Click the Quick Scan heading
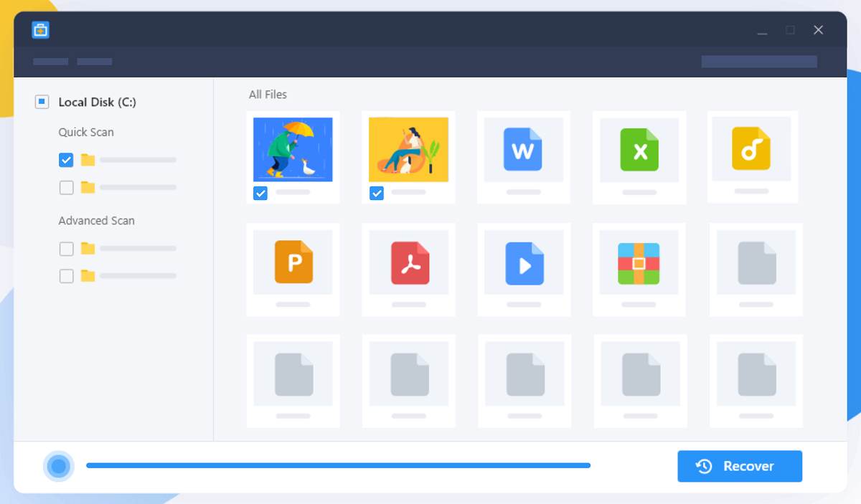 tap(86, 132)
